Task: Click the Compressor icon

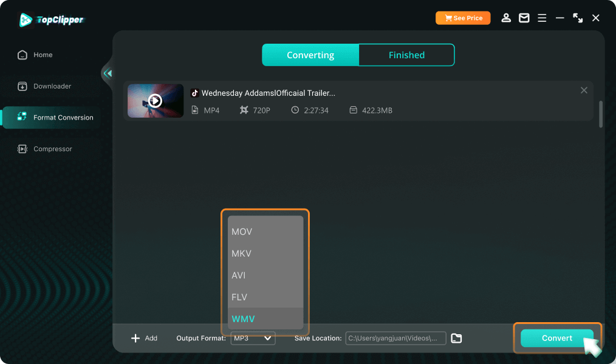Action: (x=22, y=149)
